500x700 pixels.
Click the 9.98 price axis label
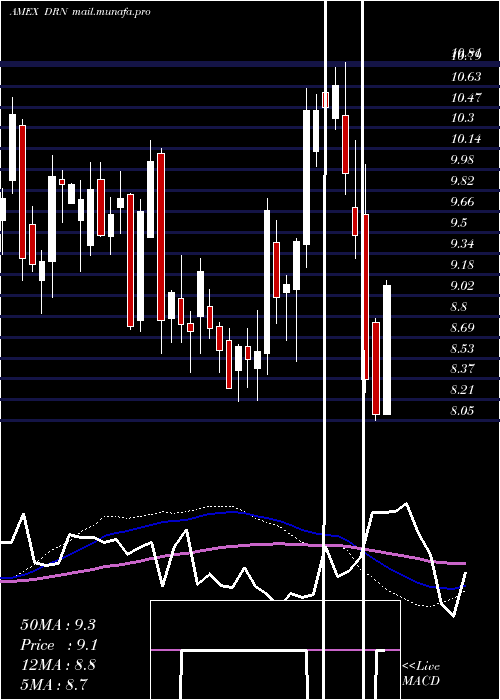coord(464,160)
